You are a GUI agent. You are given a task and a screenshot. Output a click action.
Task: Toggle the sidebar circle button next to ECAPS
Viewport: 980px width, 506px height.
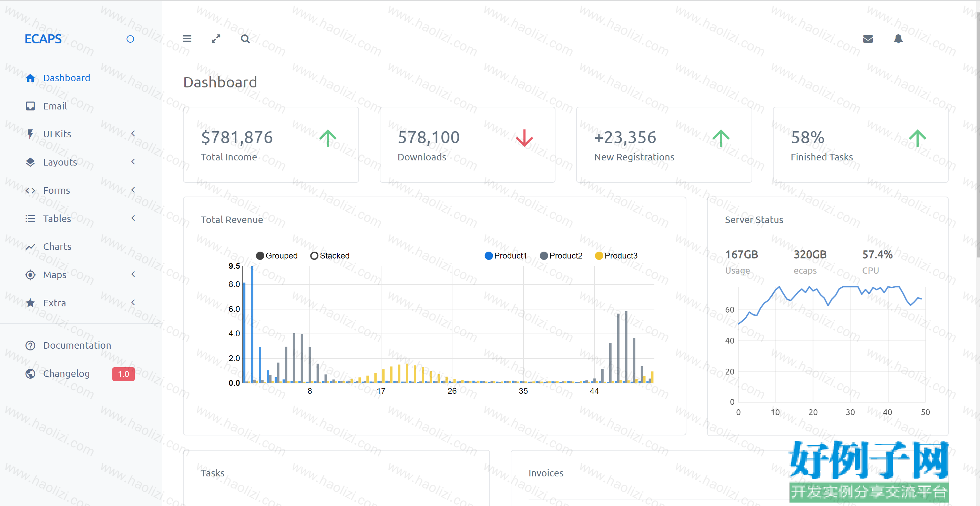tap(130, 39)
